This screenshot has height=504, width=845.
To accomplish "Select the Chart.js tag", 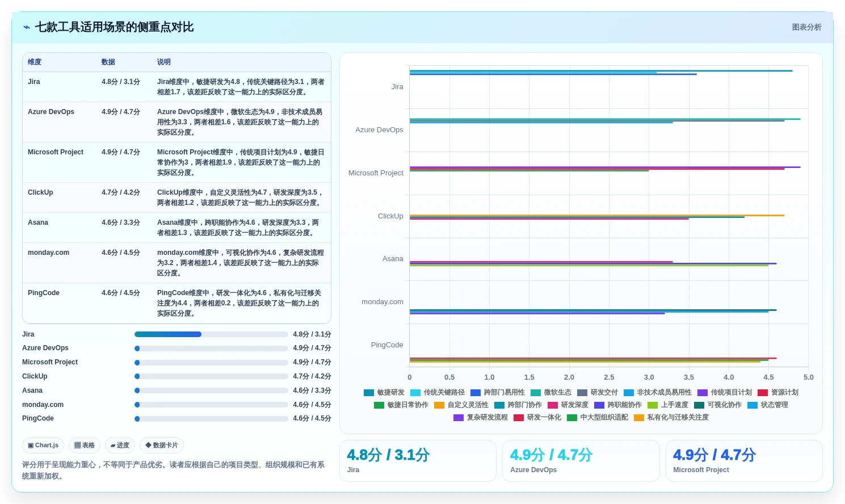I will pos(43,446).
